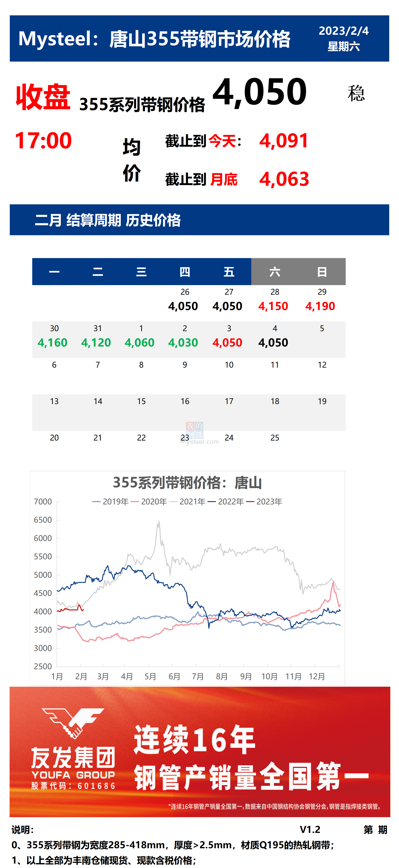Click the 稳 trend indicator
The image size is (399, 868).
tap(356, 93)
